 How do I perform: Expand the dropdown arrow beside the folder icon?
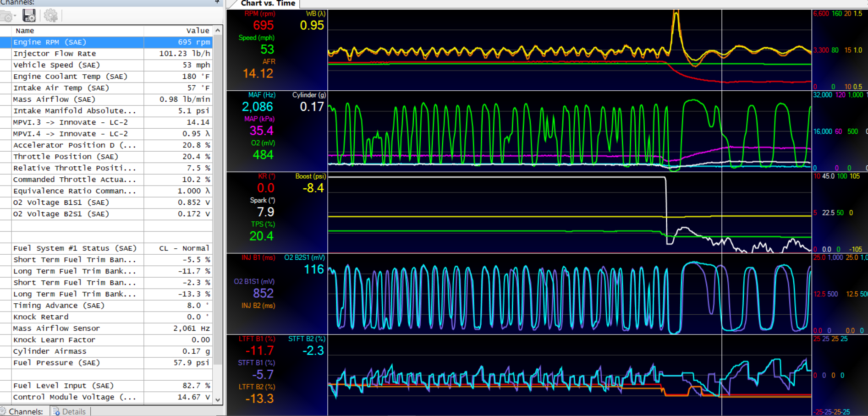click(15, 16)
